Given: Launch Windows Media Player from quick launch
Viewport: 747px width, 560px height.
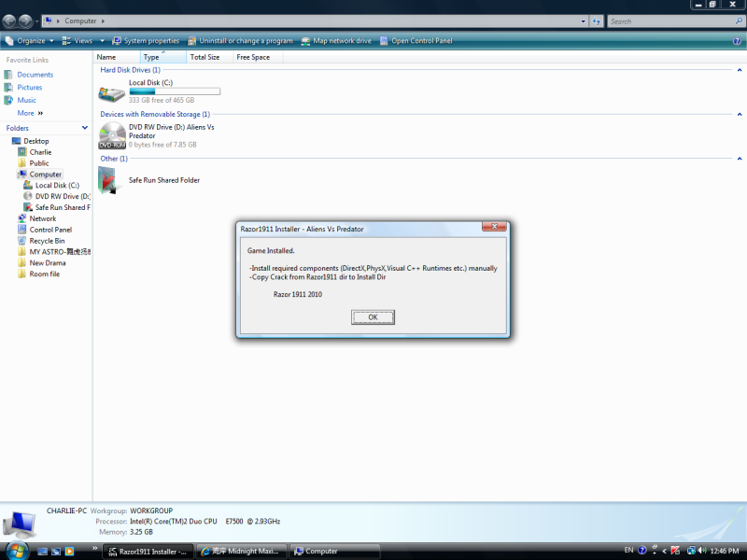Looking at the screenshot, I should [x=69, y=552].
